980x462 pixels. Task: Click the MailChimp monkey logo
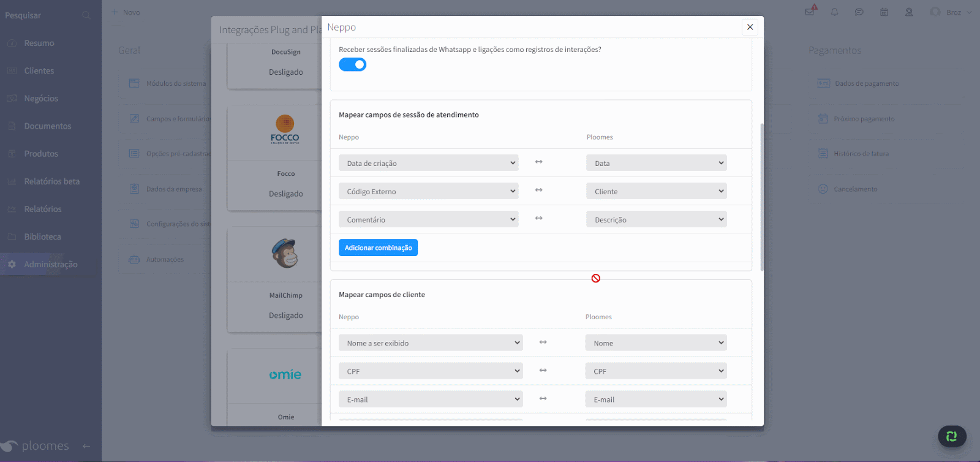tap(285, 253)
